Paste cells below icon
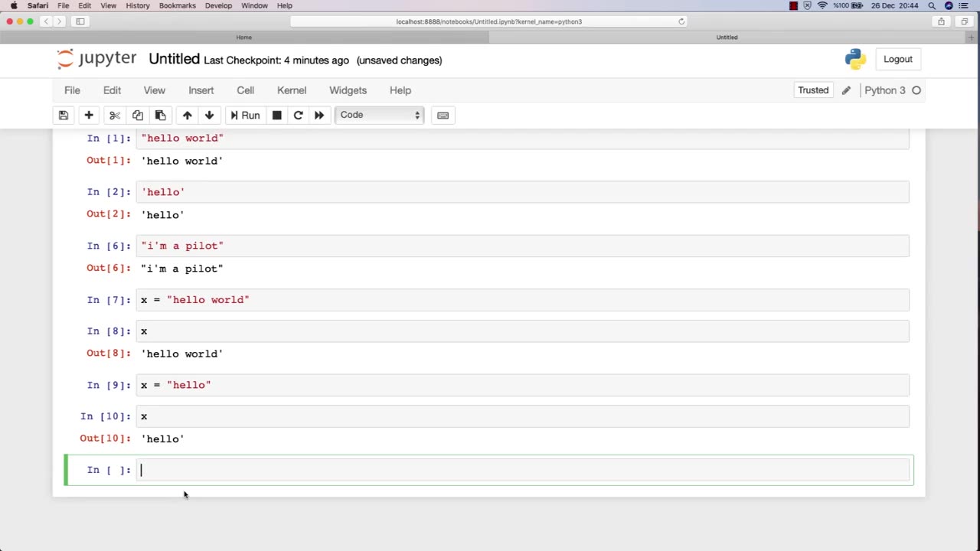The image size is (980, 551). (160, 115)
